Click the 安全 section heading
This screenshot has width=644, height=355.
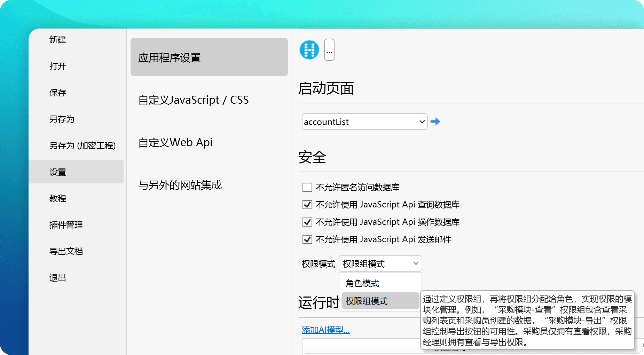tap(312, 157)
